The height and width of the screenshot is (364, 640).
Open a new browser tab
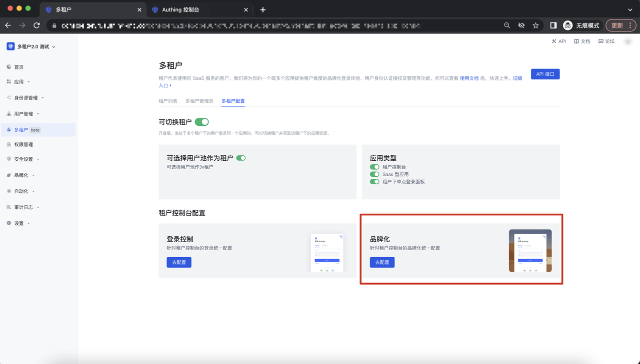point(263,9)
